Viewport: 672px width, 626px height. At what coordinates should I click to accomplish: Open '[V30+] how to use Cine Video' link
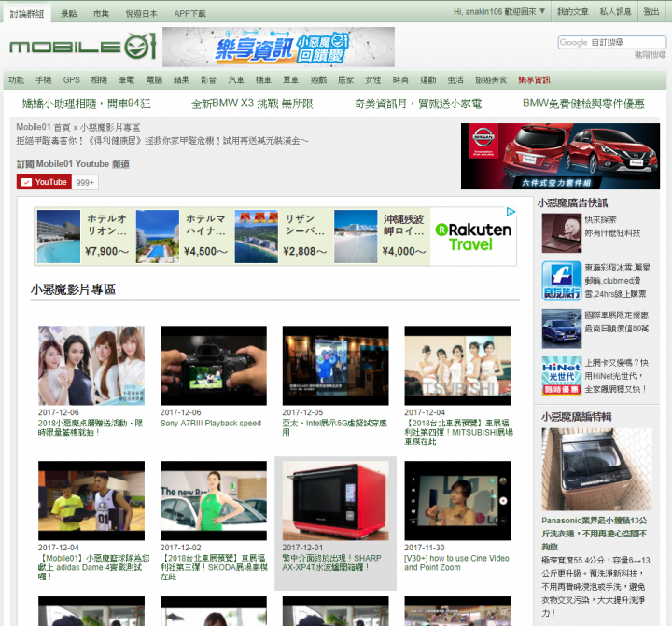[x=456, y=563]
